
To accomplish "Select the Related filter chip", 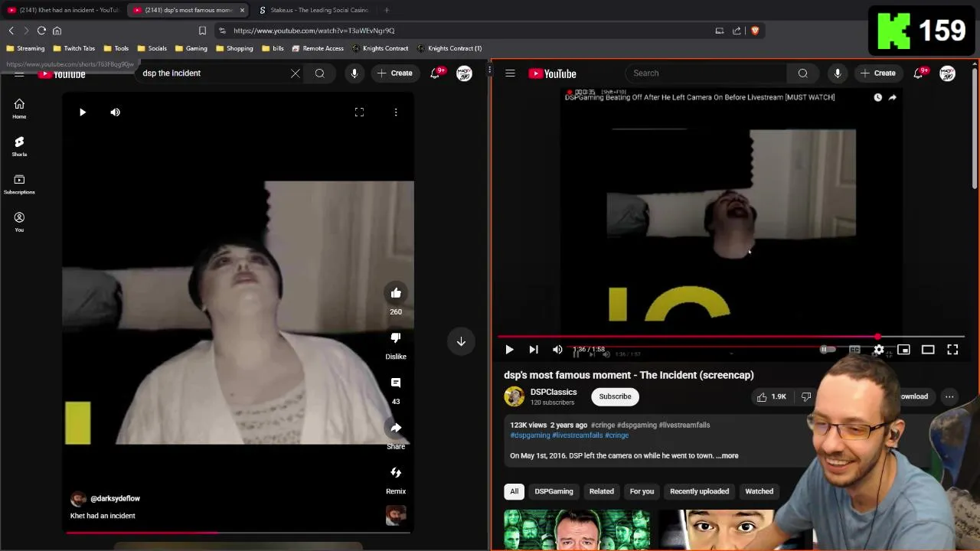I will (x=602, y=491).
